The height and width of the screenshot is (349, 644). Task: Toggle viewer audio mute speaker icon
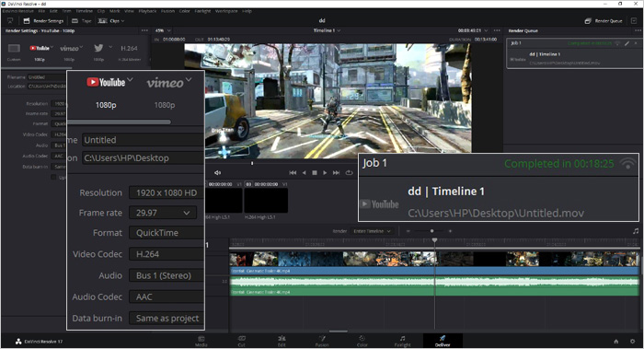pos(218,172)
